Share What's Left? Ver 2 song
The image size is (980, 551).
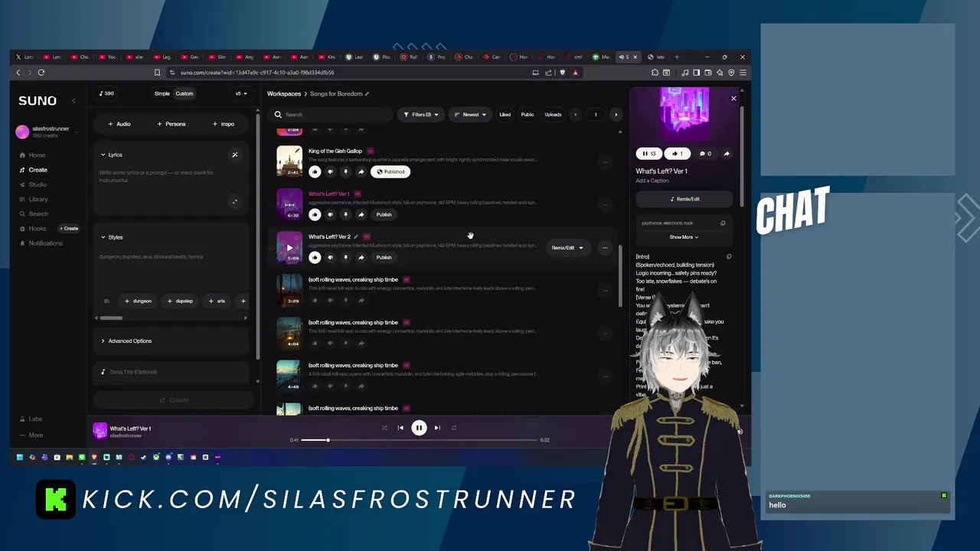coord(361,257)
